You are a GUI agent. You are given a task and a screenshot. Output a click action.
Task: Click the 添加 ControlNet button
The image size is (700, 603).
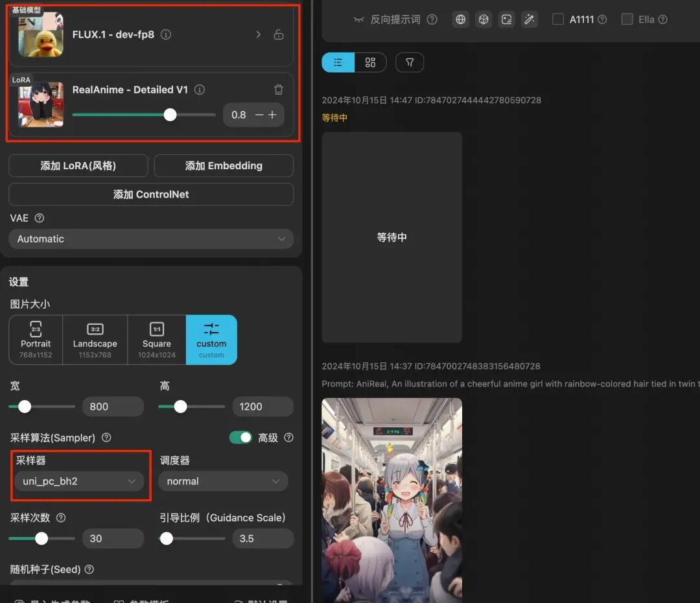pyautogui.click(x=151, y=195)
